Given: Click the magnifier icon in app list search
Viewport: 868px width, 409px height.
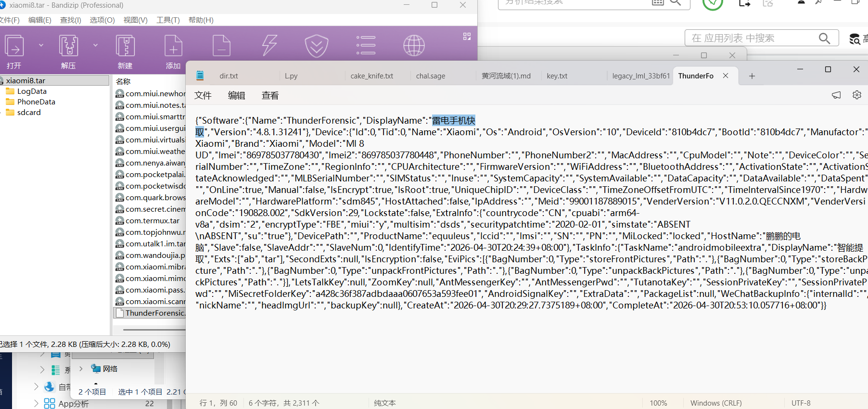Looking at the screenshot, I should point(825,38).
